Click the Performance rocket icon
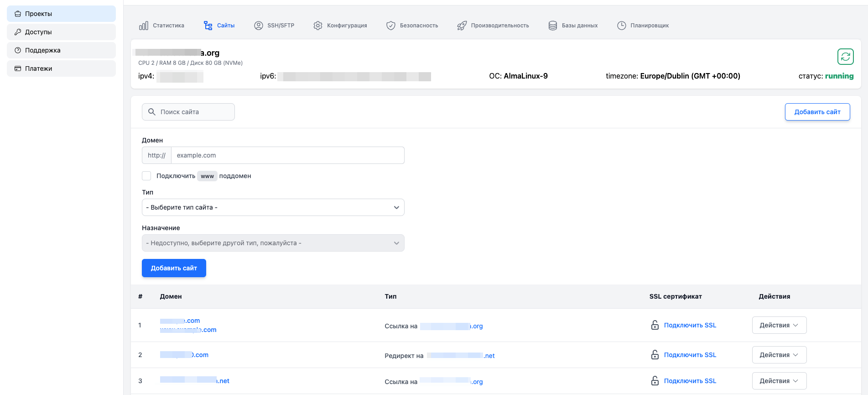The image size is (868, 395). (462, 26)
